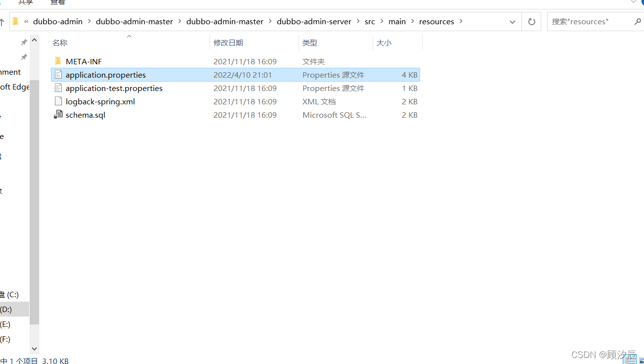Select application-test.properties file name
The image size is (644, 364).
point(114,88)
